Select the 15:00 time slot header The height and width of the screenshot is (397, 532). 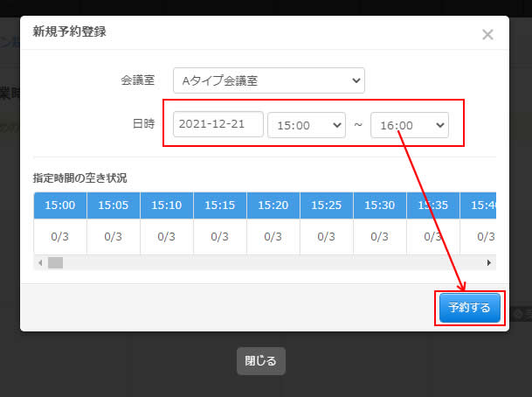pos(60,205)
